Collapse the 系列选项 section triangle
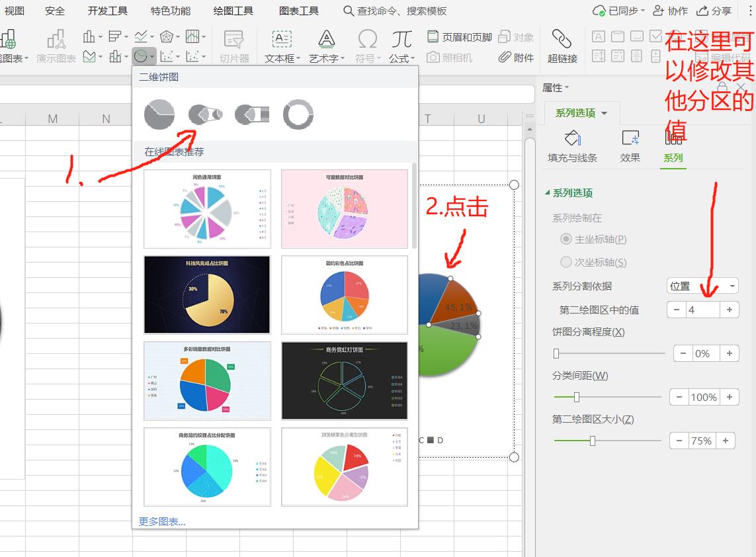This screenshot has height=557, width=756. point(547,193)
